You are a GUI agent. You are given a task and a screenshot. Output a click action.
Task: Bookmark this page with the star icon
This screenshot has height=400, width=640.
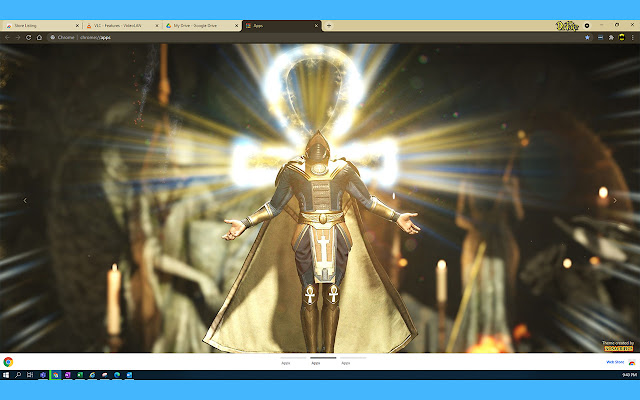point(587,37)
